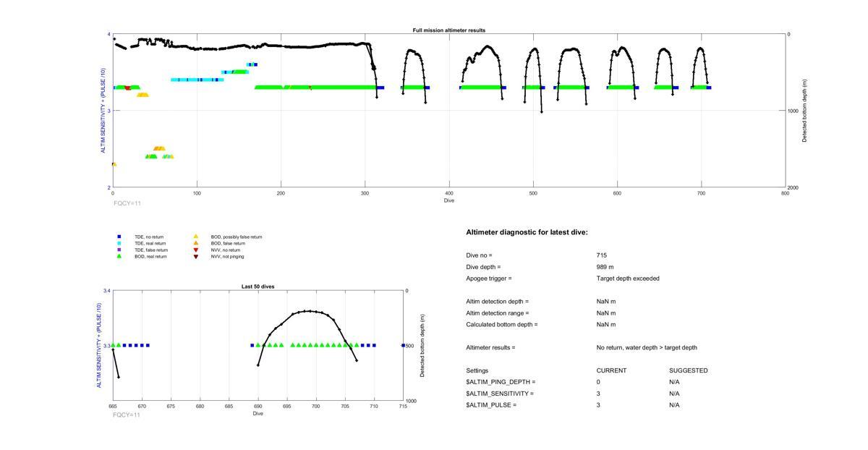
Task: Click the 'SUGGESTED' column header
Action: click(x=689, y=370)
